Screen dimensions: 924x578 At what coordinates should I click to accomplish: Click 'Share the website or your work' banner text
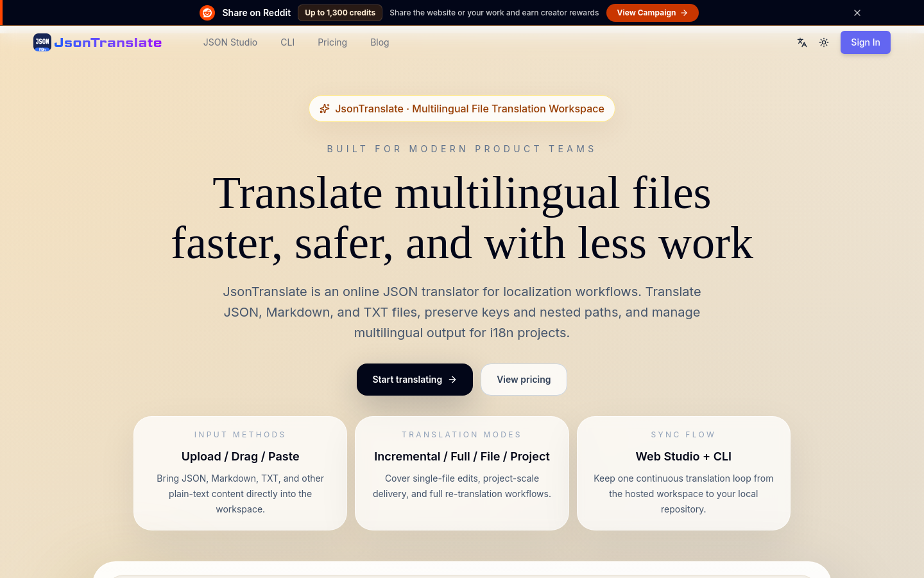tap(494, 13)
